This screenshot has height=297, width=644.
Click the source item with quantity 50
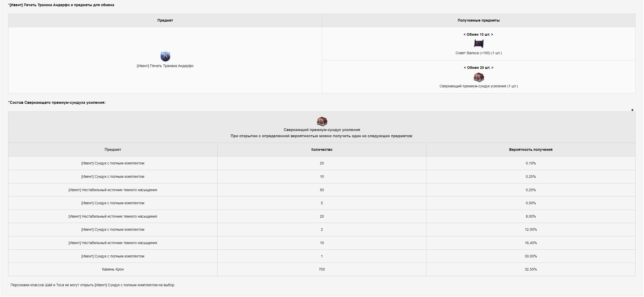113,190
